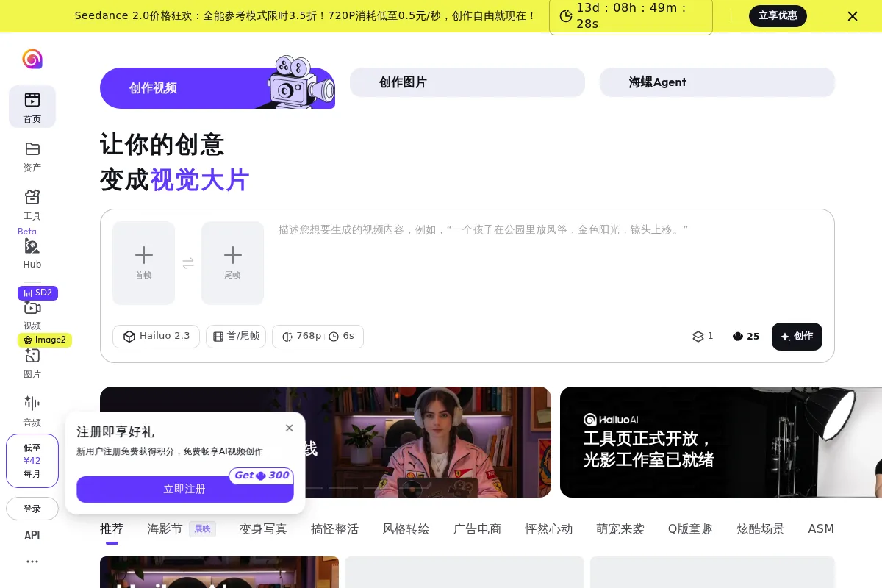Open 资产 assets in sidebar

[x=32, y=156]
